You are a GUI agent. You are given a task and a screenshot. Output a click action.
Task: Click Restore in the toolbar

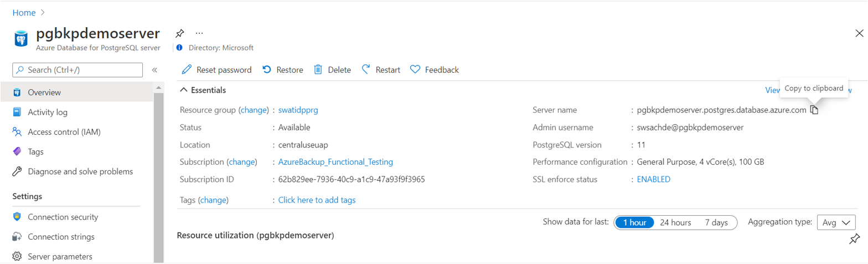tap(282, 70)
